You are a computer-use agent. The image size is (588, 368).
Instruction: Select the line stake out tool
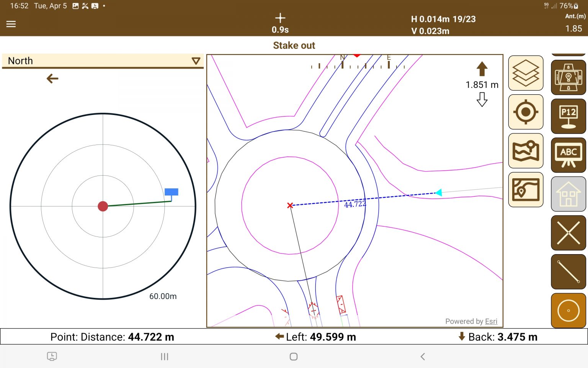tap(568, 272)
